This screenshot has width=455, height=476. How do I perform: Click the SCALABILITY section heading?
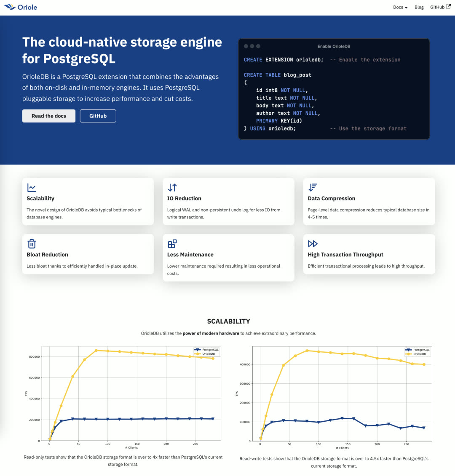pos(228,321)
